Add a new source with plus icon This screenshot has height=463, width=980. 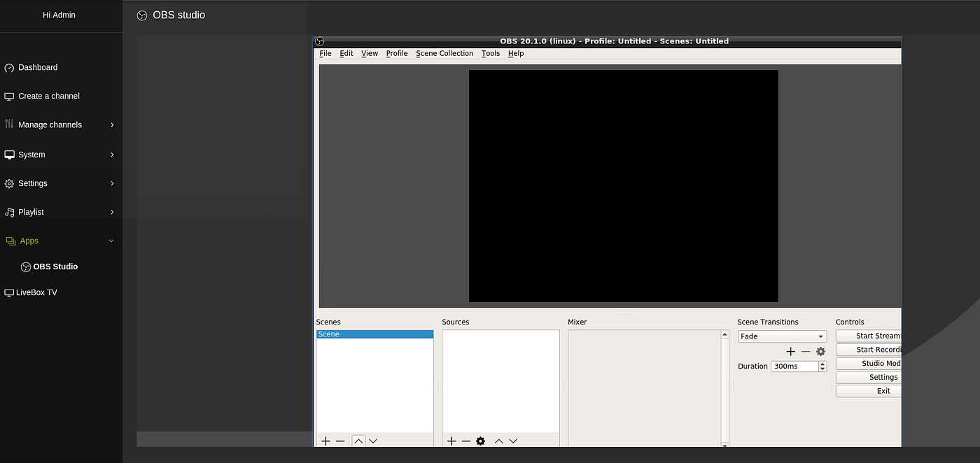point(451,441)
